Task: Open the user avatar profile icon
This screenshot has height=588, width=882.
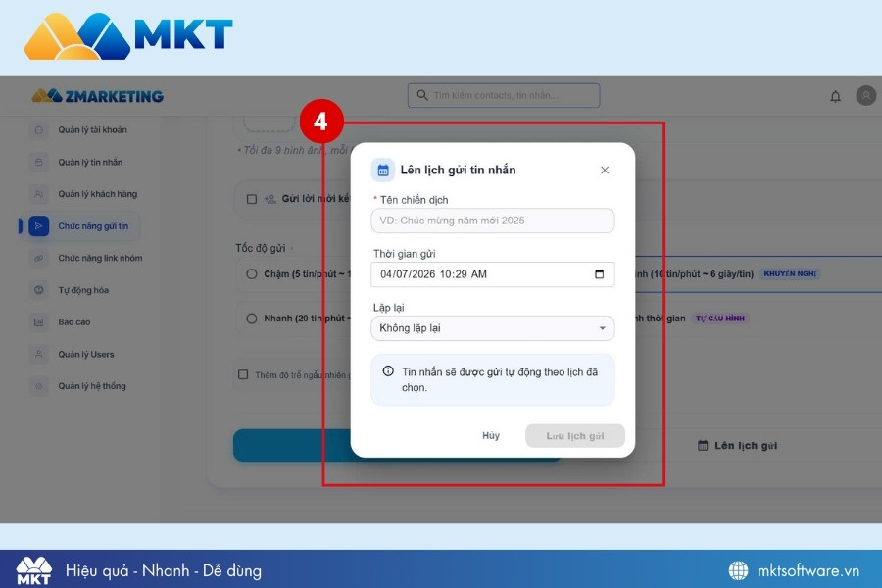Action: click(865, 95)
